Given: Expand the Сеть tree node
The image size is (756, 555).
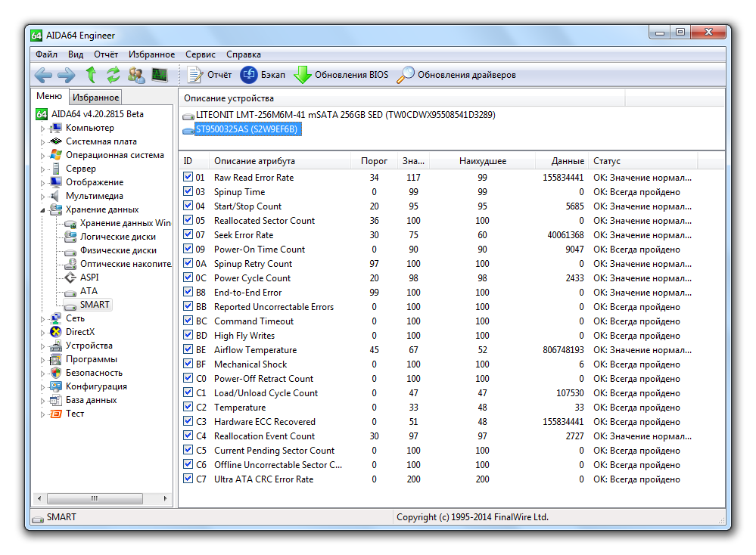Looking at the screenshot, I should [x=43, y=319].
